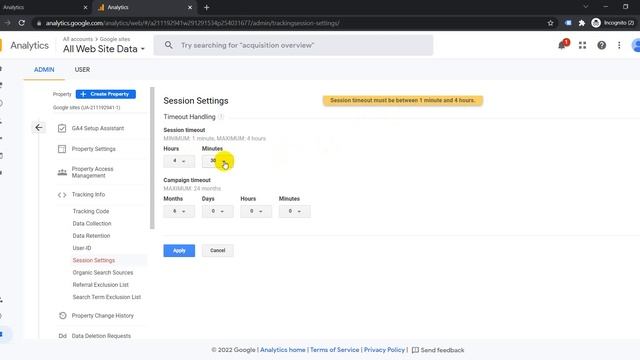Open Referral Exclusion List

pos(100,284)
